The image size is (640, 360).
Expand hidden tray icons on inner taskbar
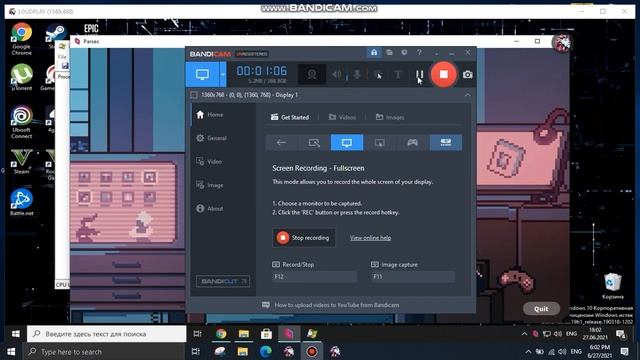(x=524, y=334)
